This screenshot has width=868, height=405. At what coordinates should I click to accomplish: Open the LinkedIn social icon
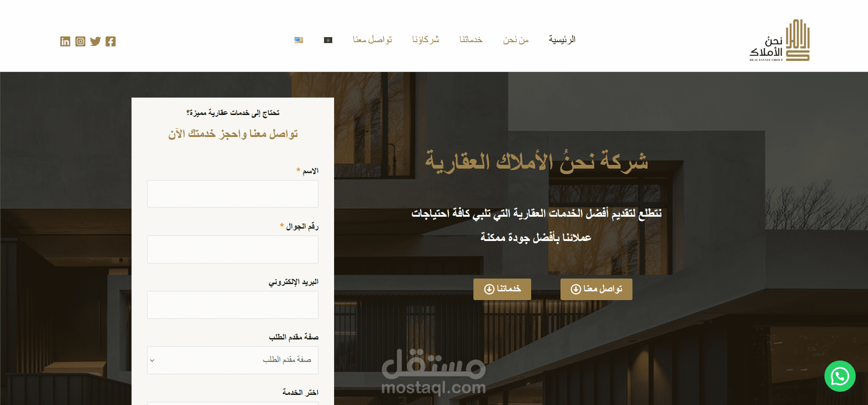(65, 42)
